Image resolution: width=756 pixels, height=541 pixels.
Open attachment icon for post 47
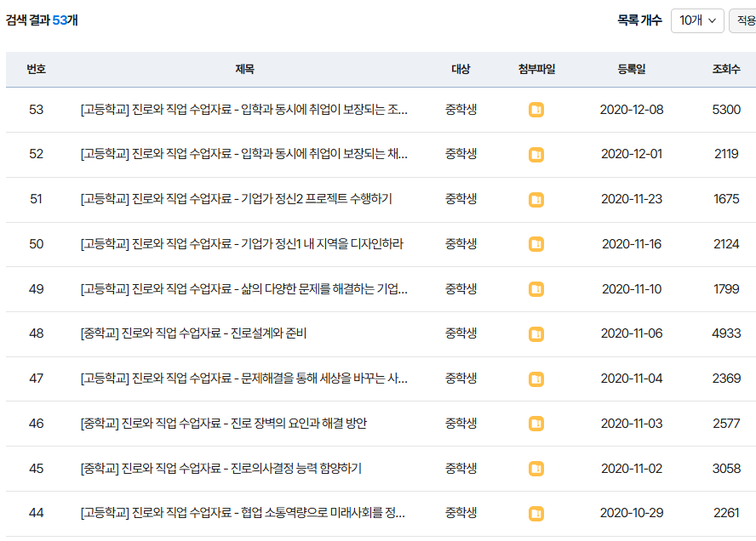pos(536,379)
